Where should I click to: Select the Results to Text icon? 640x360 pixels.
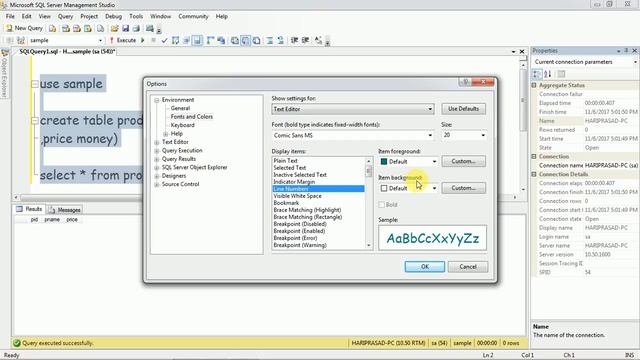pyautogui.click(x=235, y=40)
